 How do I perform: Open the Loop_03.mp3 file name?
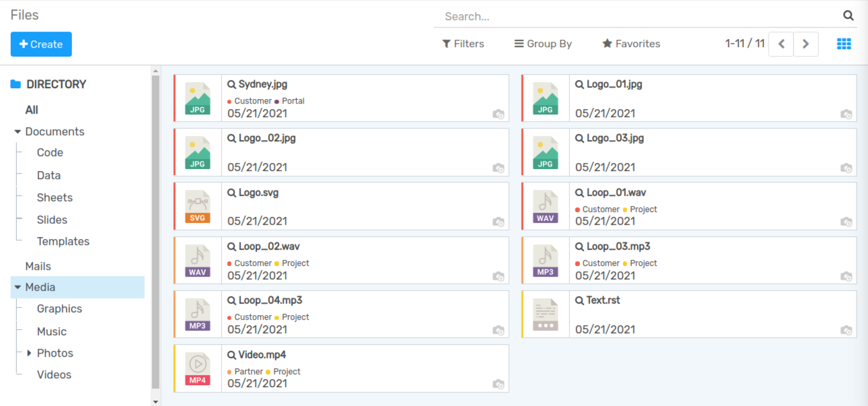point(618,246)
